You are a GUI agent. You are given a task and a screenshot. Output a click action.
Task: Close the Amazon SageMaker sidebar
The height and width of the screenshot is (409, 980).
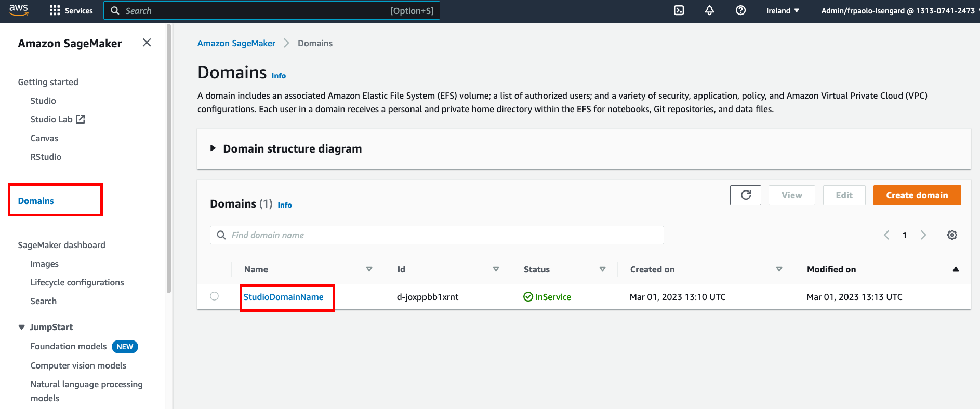(147, 43)
